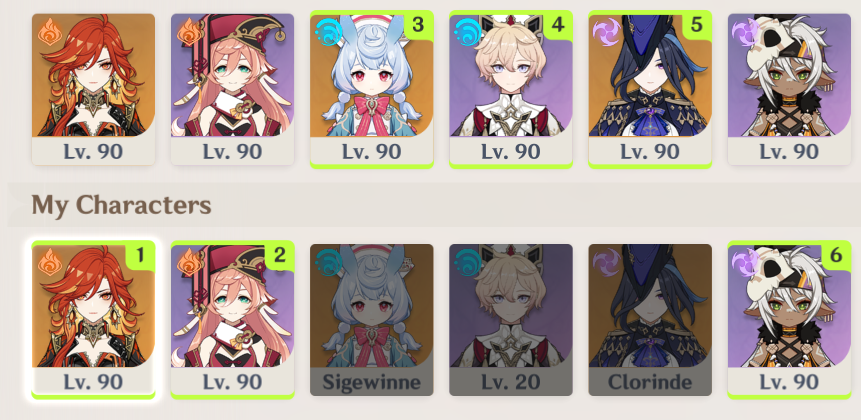This screenshot has height=420, width=861.
Task: Select the dimmed Lv. 20 blond character card
Action: pyautogui.click(x=511, y=320)
